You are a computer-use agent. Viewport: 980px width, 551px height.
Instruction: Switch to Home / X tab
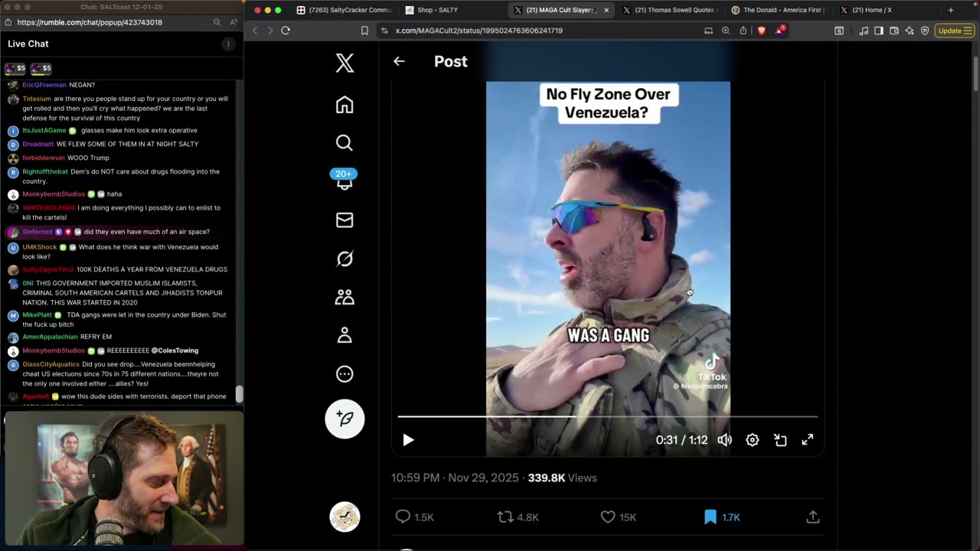887,10
